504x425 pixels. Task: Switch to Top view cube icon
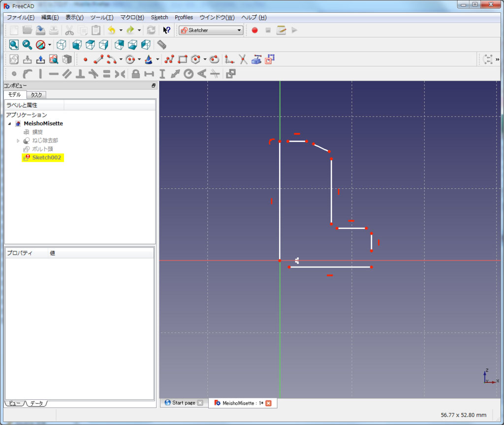tap(91, 45)
